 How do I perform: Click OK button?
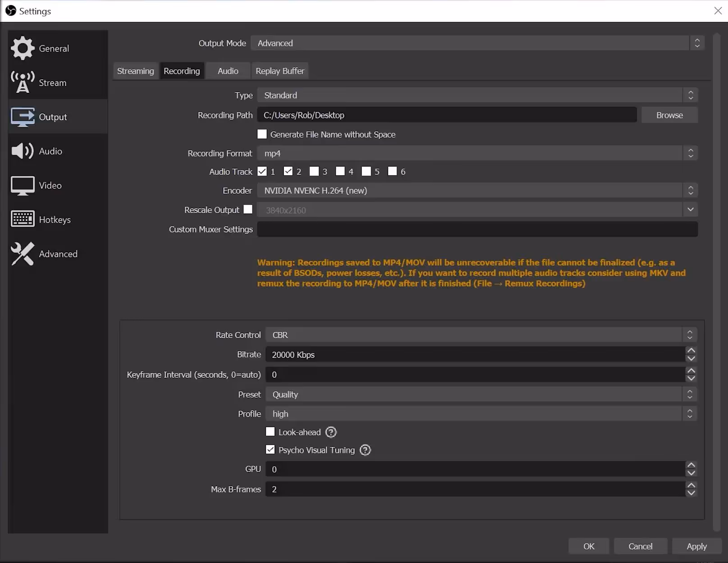[x=589, y=546]
